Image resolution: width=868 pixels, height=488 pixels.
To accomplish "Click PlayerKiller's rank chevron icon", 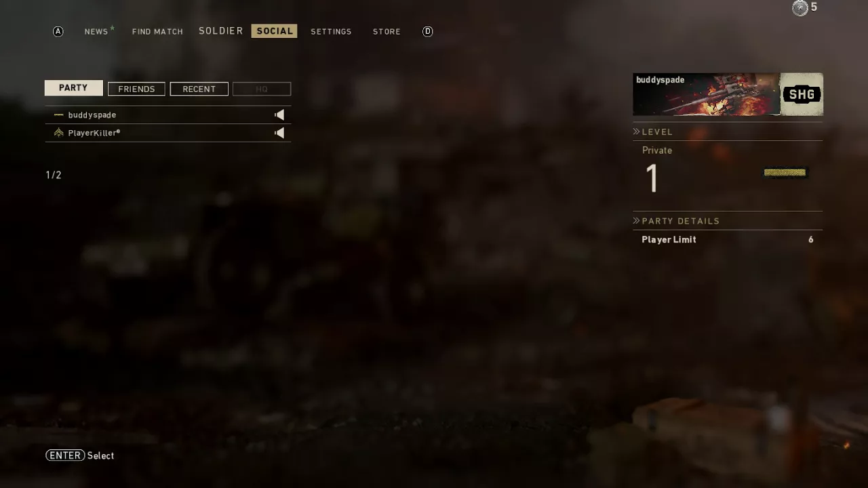I will (59, 133).
